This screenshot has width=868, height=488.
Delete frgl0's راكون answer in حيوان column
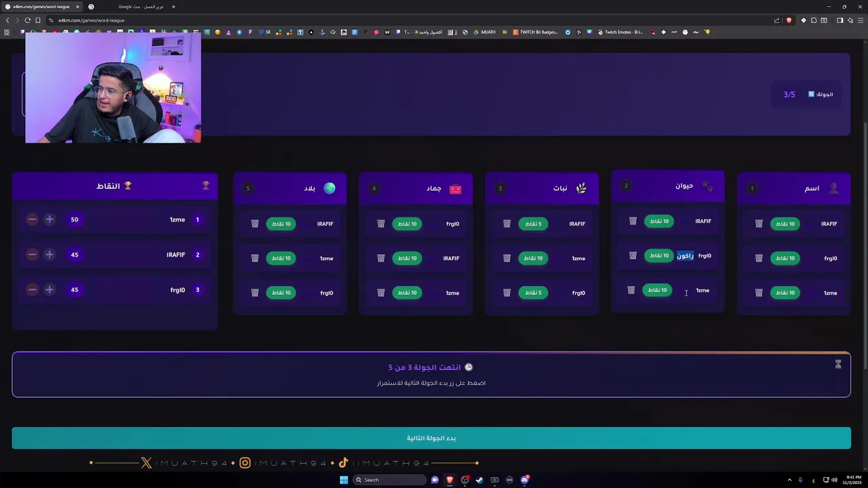[x=633, y=256]
